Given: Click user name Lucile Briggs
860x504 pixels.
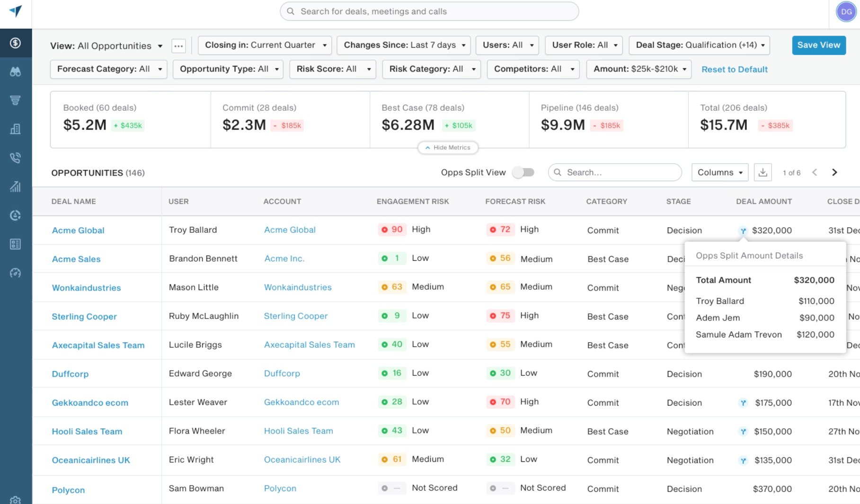Looking at the screenshot, I should coord(195,345).
